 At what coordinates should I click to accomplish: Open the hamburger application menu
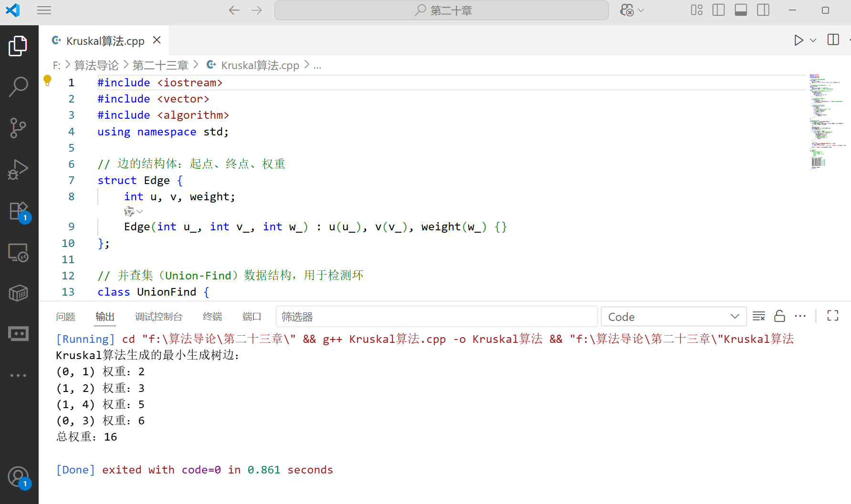pyautogui.click(x=44, y=10)
